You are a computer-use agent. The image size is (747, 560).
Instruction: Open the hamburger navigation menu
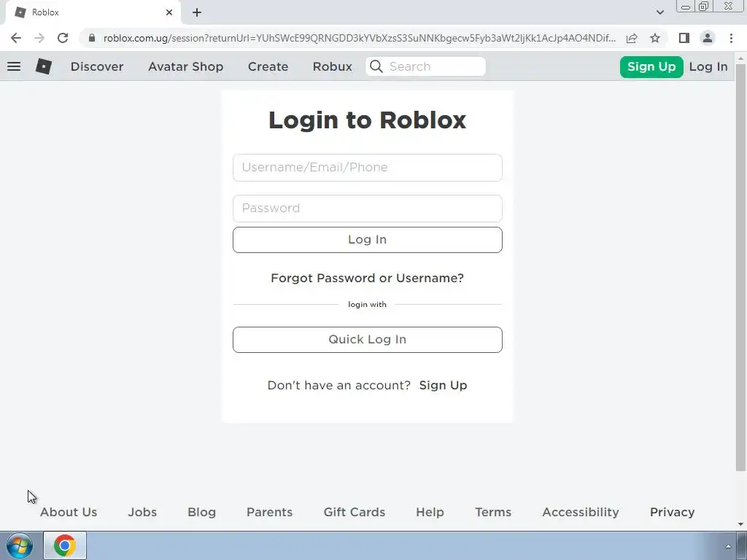pos(14,66)
